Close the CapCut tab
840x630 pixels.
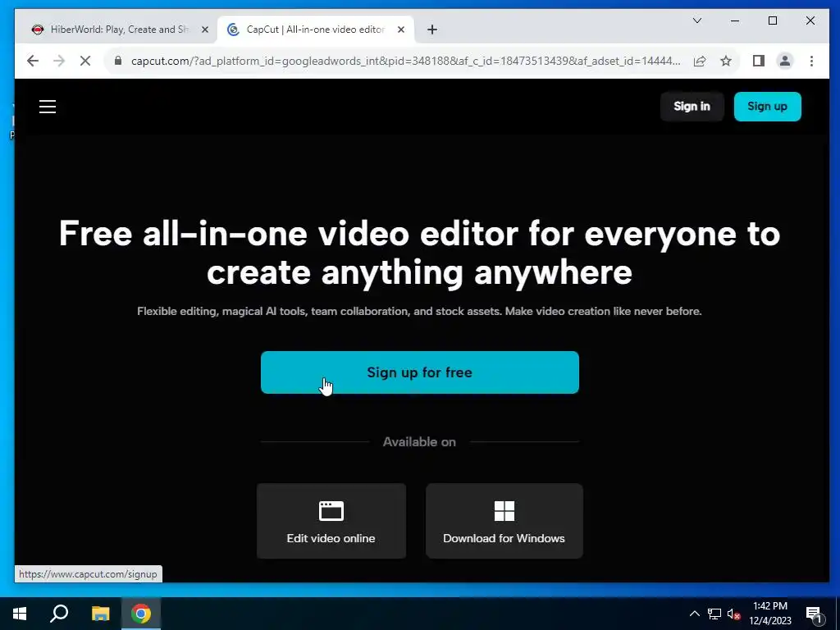(400, 30)
